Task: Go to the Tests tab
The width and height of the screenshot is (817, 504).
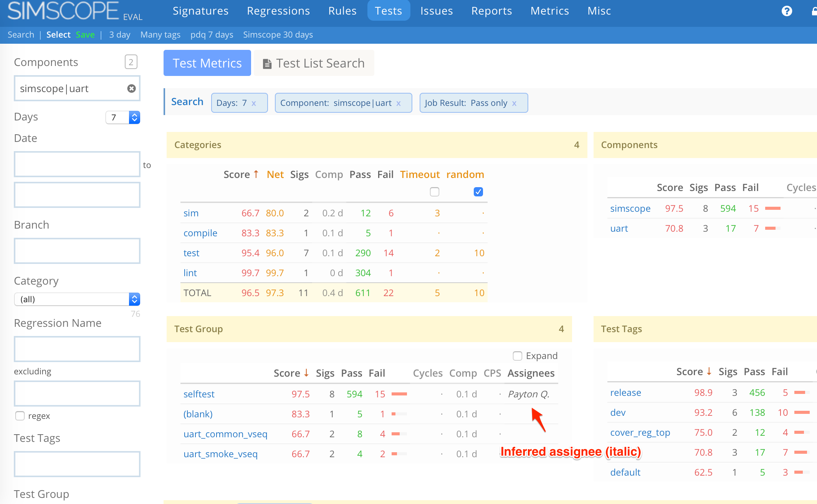Action: [389, 11]
